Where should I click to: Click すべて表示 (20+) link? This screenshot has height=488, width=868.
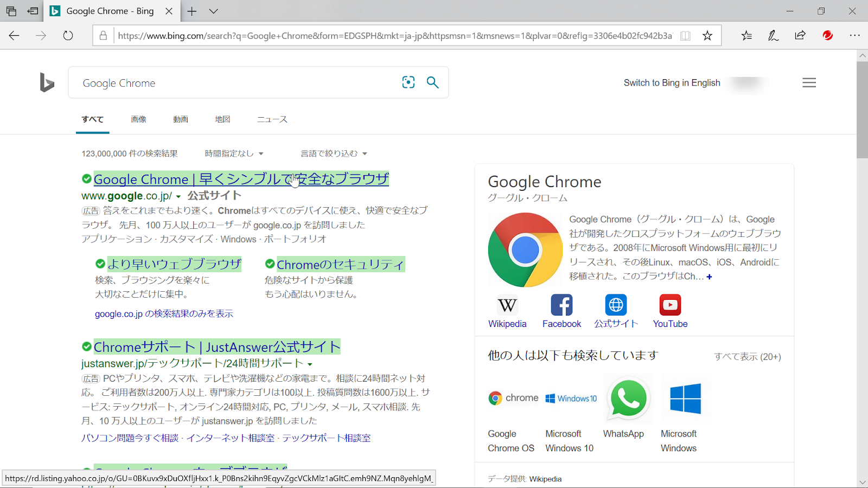[x=748, y=356]
